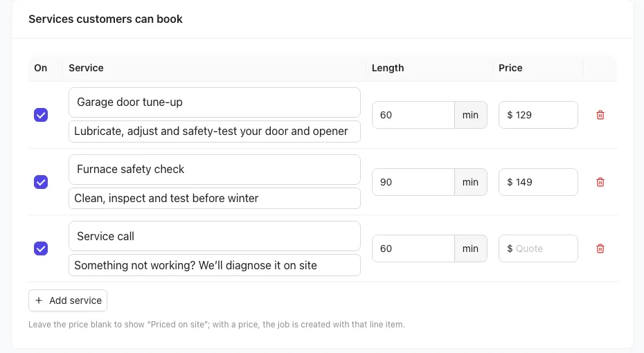Edit the Lubricate, adjust and safety-test description
Screen dimensions: 644x353
point(215,132)
